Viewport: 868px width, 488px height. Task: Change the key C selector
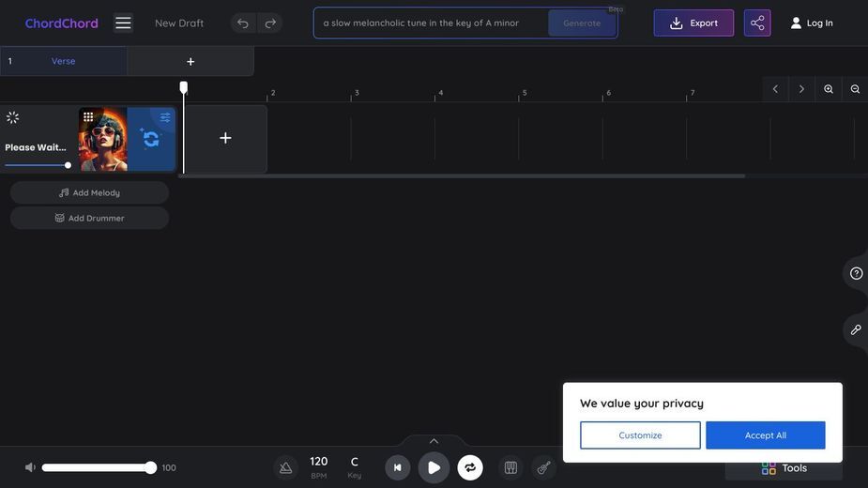(x=355, y=467)
